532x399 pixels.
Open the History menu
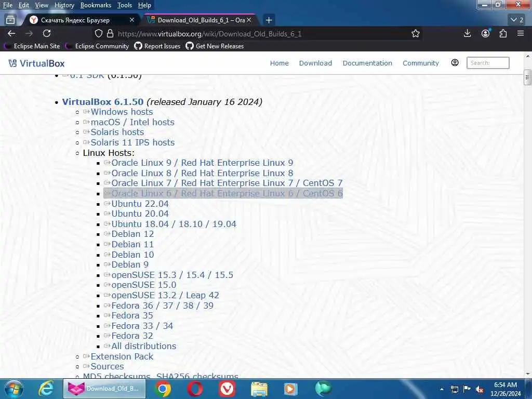(x=64, y=5)
